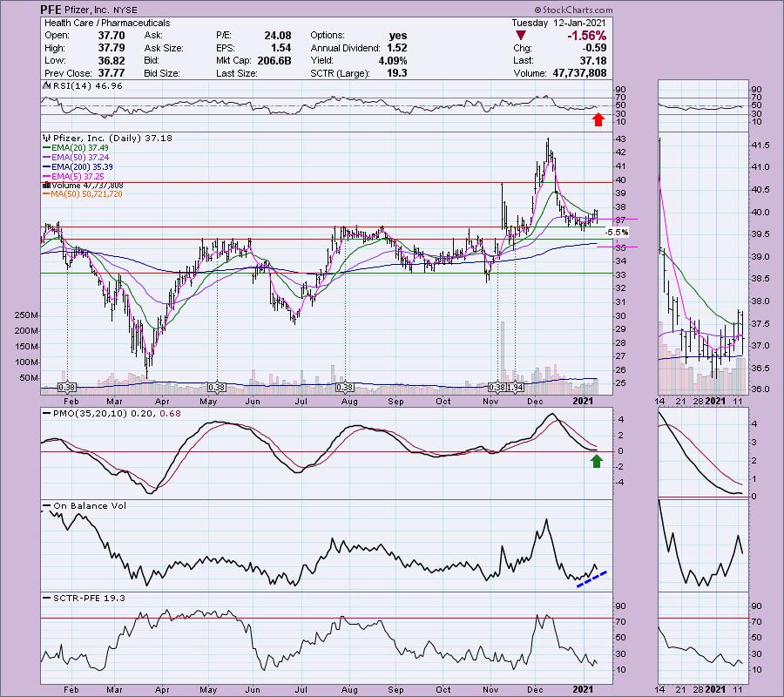Click the 100M volume axis label
This screenshot has height=697, width=784.
pyautogui.click(x=26, y=362)
